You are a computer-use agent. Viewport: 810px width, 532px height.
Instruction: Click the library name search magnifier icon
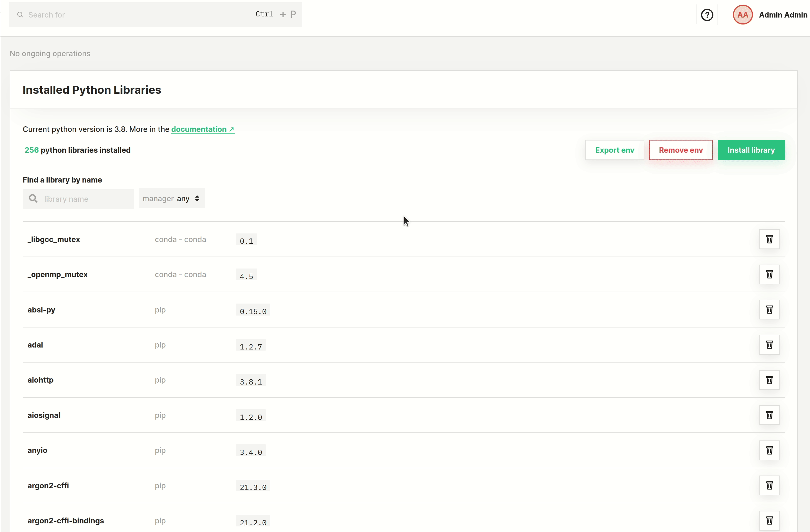(x=33, y=199)
